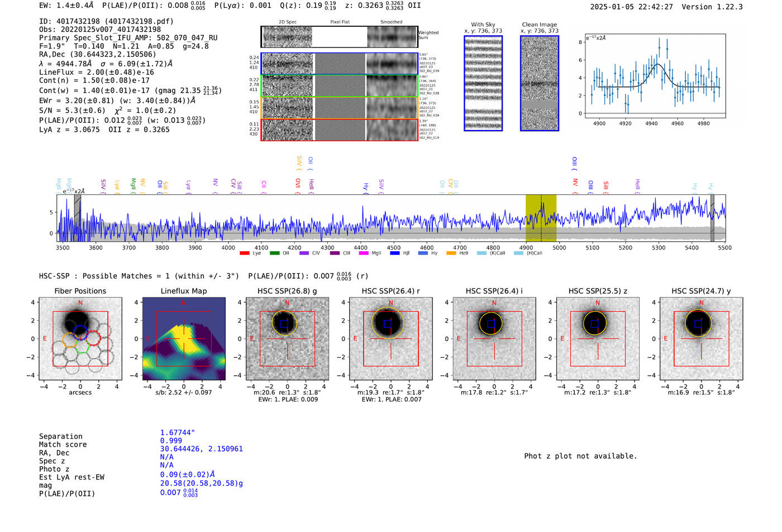This screenshot has height=532, width=782.
Task: Click the blue matched RA, Dec coordinates
Action: click(x=201, y=449)
